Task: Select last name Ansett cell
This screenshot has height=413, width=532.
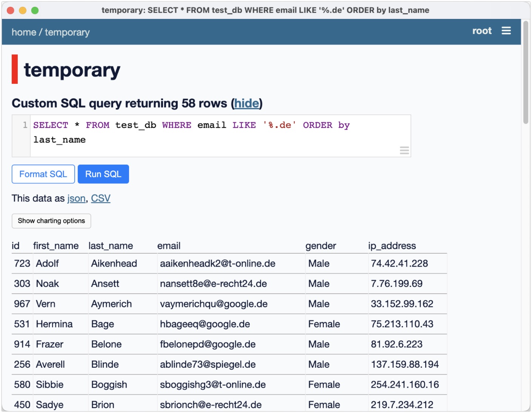Action: click(123, 284)
